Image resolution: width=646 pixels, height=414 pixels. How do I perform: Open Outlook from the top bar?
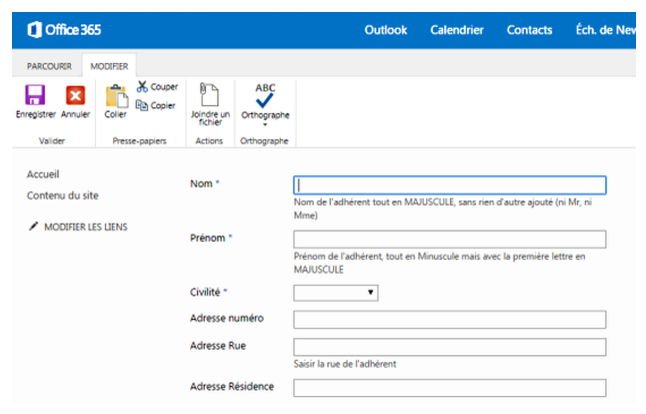coord(386,30)
